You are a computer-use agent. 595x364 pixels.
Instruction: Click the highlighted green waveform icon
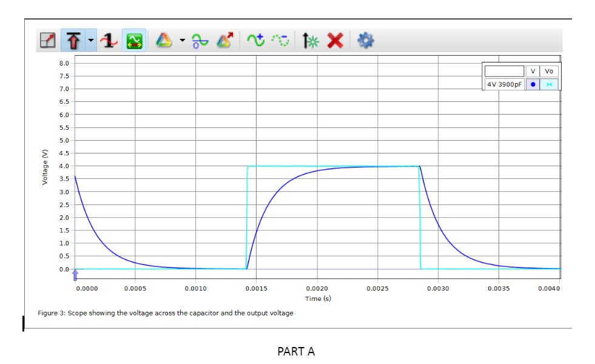(133, 39)
